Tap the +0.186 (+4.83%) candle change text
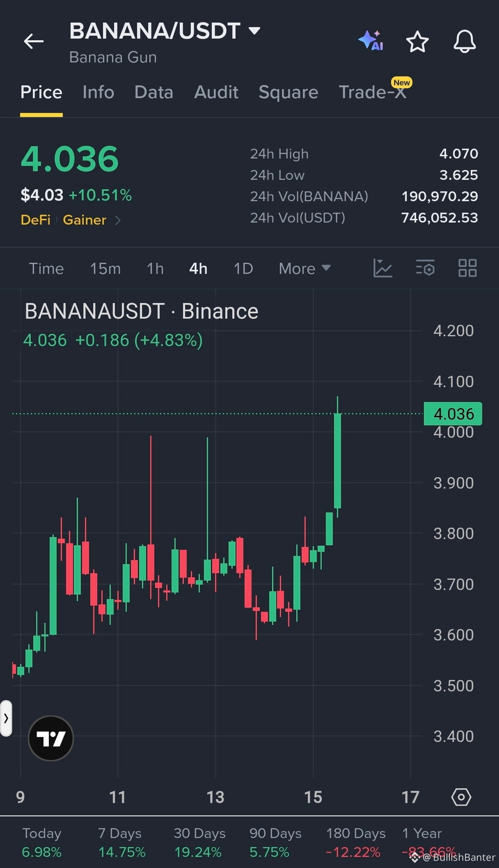The image size is (499, 868). click(139, 340)
